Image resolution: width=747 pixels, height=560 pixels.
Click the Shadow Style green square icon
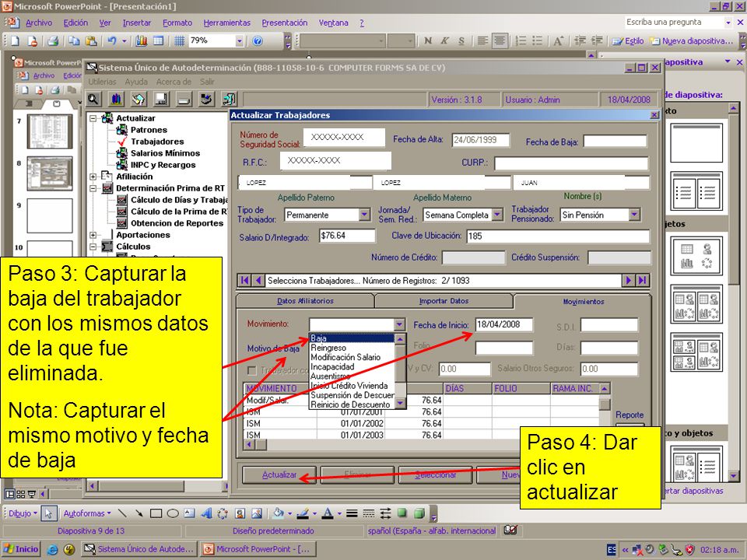402,513
